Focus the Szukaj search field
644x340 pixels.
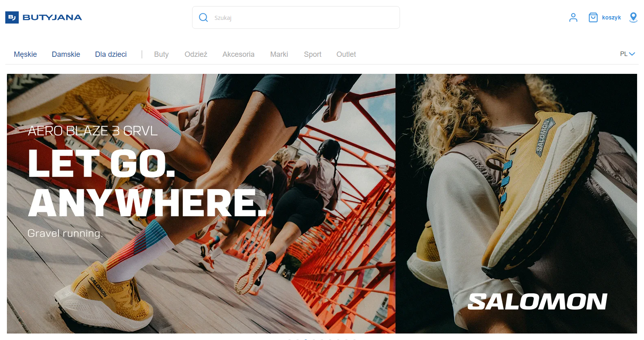pyautogui.click(x=296, y=17)
